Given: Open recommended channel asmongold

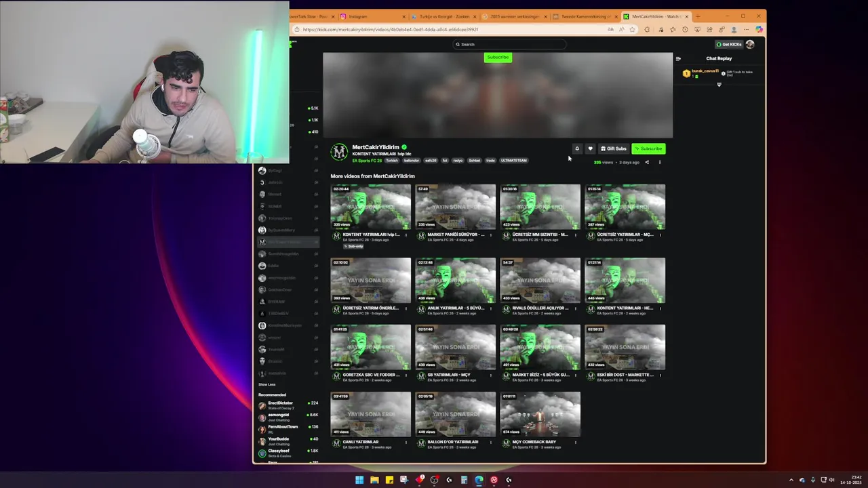Looking at the screenshot, I should [288, 417].
